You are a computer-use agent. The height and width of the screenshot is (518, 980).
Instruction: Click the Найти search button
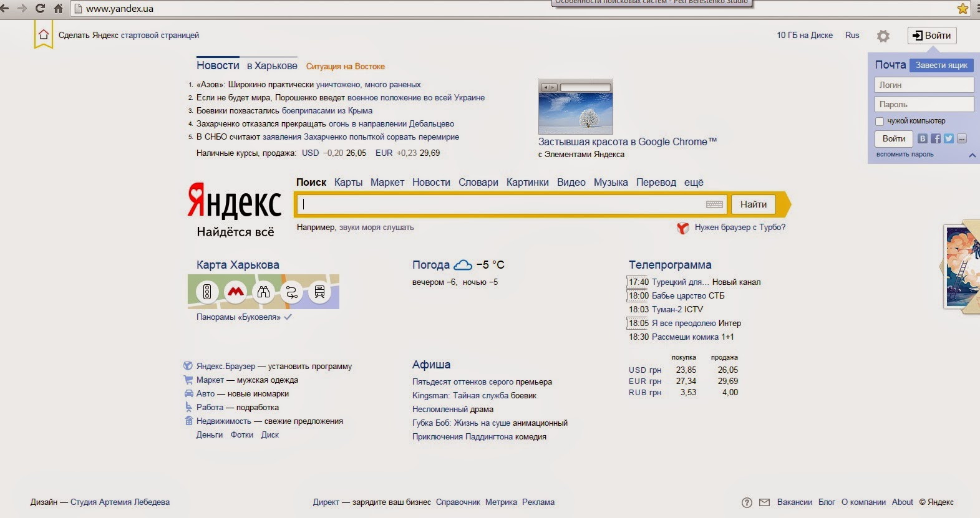(x=754, y=204)
